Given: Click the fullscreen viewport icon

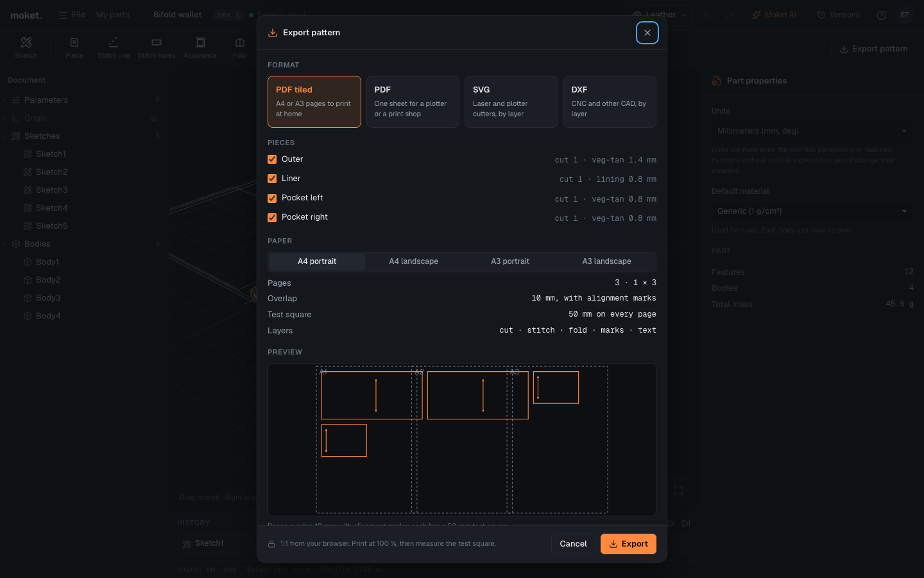Looking at the screenshot, I should point(678,491).
